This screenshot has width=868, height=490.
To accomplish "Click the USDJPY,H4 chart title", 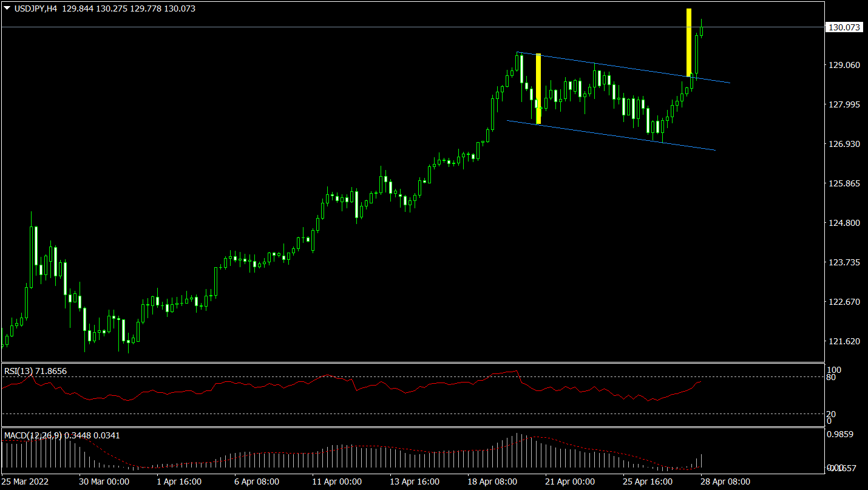I will click(35, 9).
